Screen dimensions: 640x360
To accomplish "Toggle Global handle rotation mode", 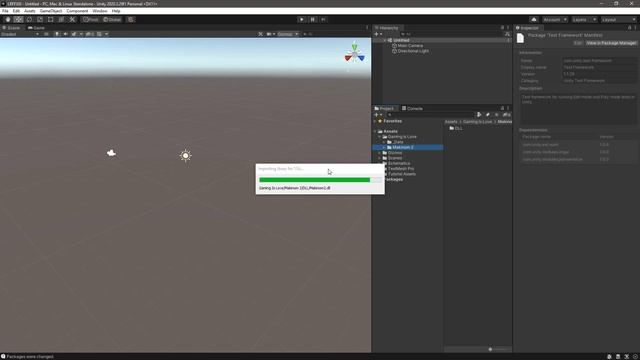I will [112, 20].
